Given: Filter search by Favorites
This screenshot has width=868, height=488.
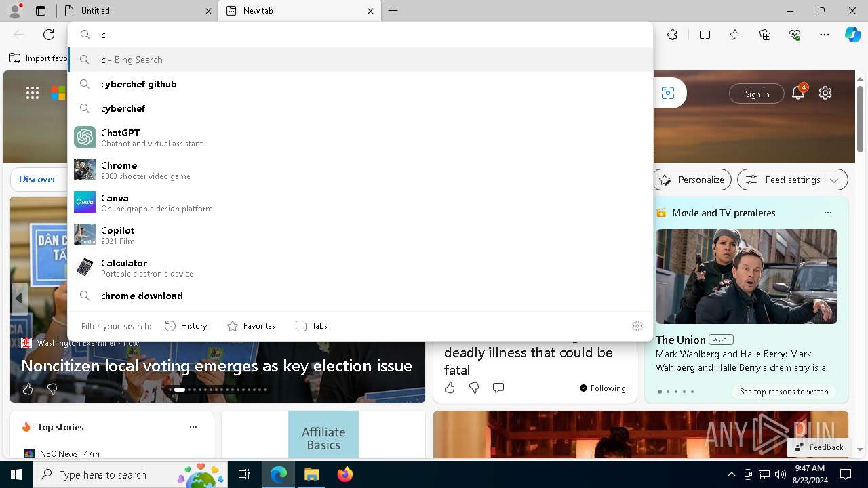Looking at the screenshot, I should [251, 326].
